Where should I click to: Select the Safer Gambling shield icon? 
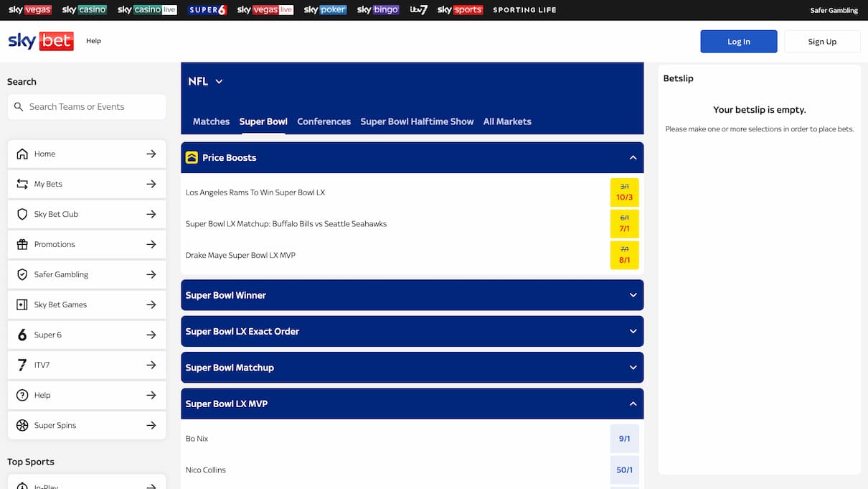click(22, 274)
